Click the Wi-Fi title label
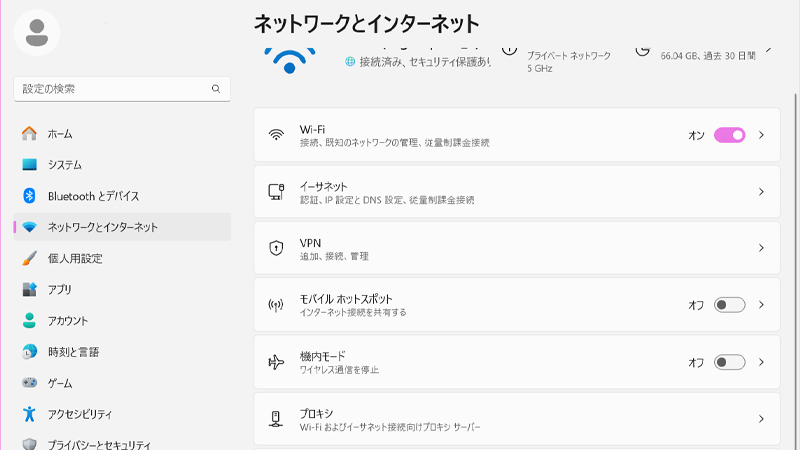 (x=312, y=129)
